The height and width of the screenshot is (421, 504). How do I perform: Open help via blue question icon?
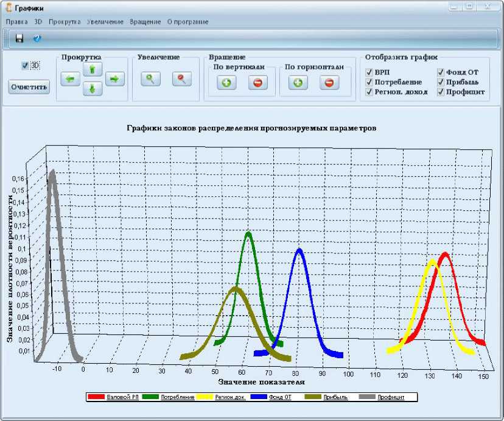[37, 38]
